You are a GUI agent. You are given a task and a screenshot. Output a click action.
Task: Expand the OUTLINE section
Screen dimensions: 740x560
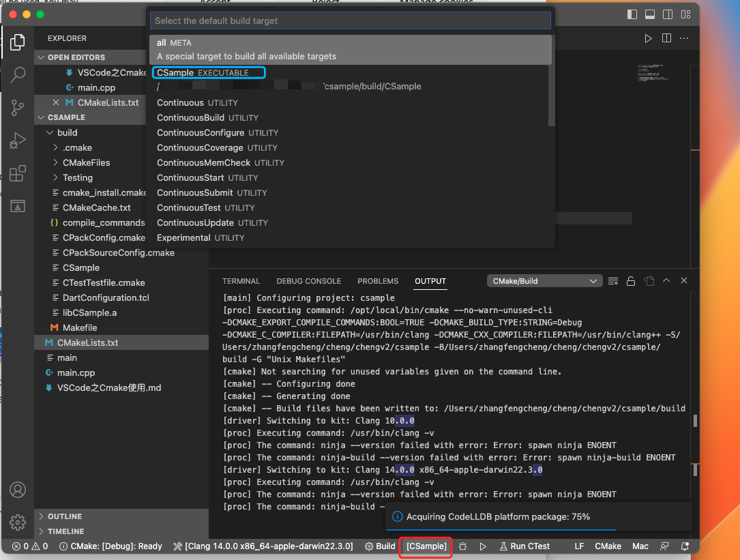(121, 516)
